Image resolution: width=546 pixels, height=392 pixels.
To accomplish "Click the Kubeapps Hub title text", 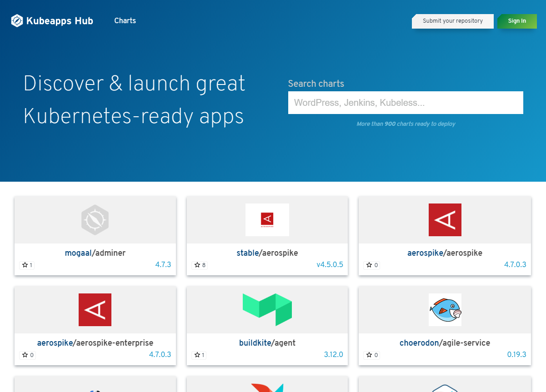I will coord(60,21).
